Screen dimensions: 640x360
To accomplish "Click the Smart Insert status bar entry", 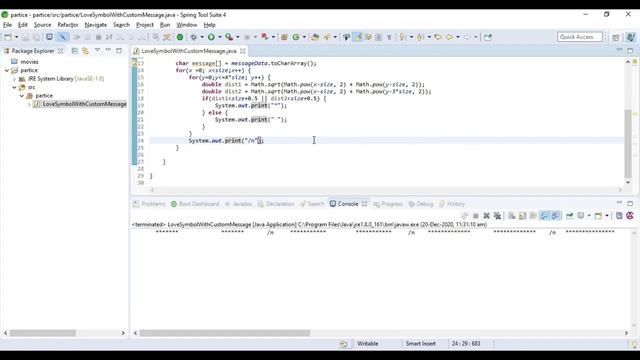I will (420, 344).
